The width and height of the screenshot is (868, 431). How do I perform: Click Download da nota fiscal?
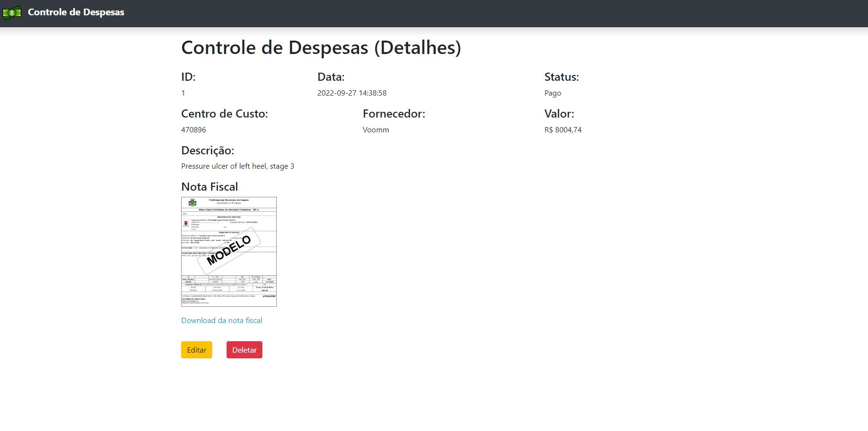(x=221, y=320)
